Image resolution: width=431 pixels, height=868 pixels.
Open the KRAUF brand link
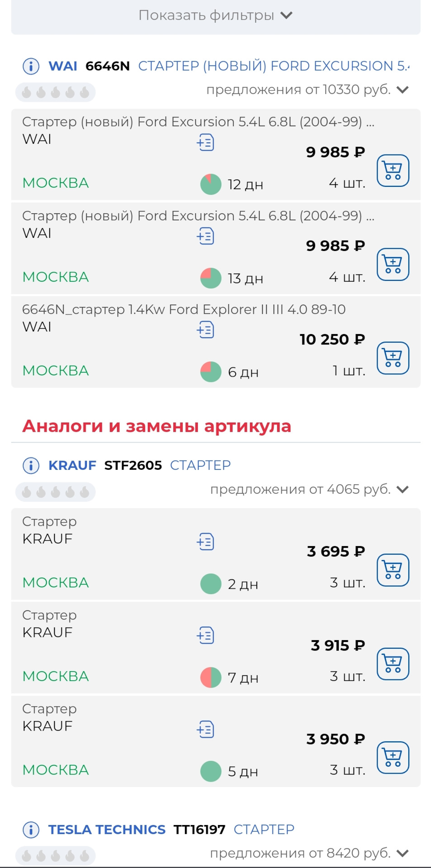click(72, 465)
